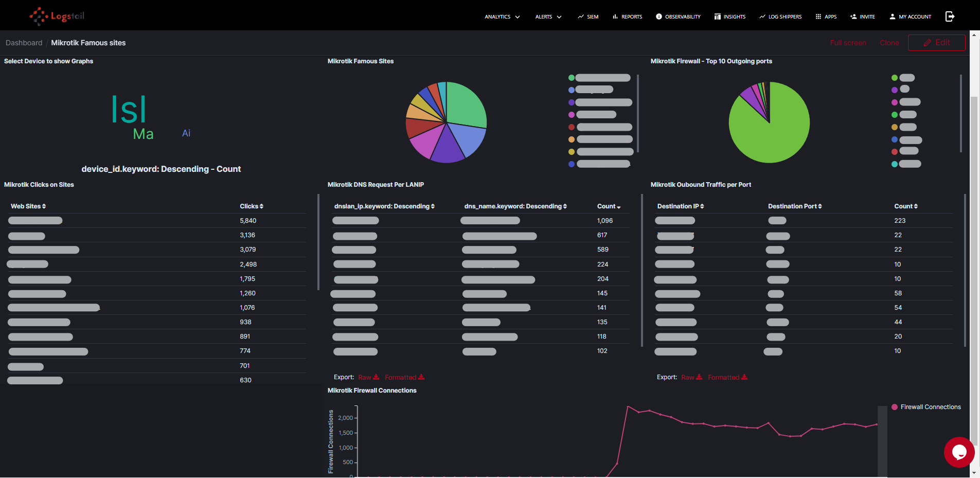Open the SIEM menu item
This screenshot has height=478, width=980.
point(588,16)
